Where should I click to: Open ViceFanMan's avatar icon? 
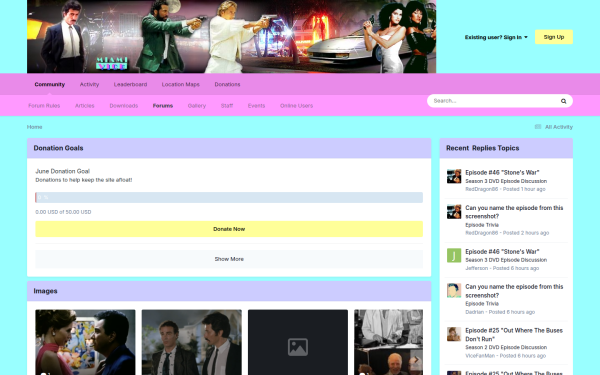click(x=454, y=334)
